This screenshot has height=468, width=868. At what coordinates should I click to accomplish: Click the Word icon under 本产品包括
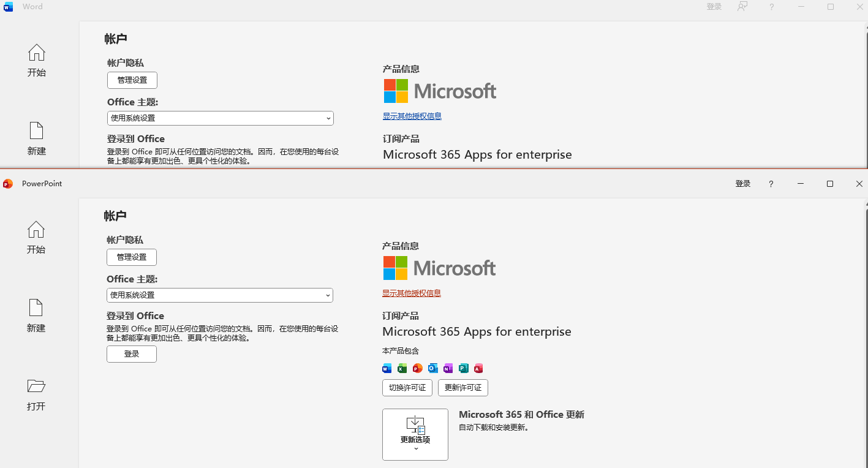click(387, 368)
